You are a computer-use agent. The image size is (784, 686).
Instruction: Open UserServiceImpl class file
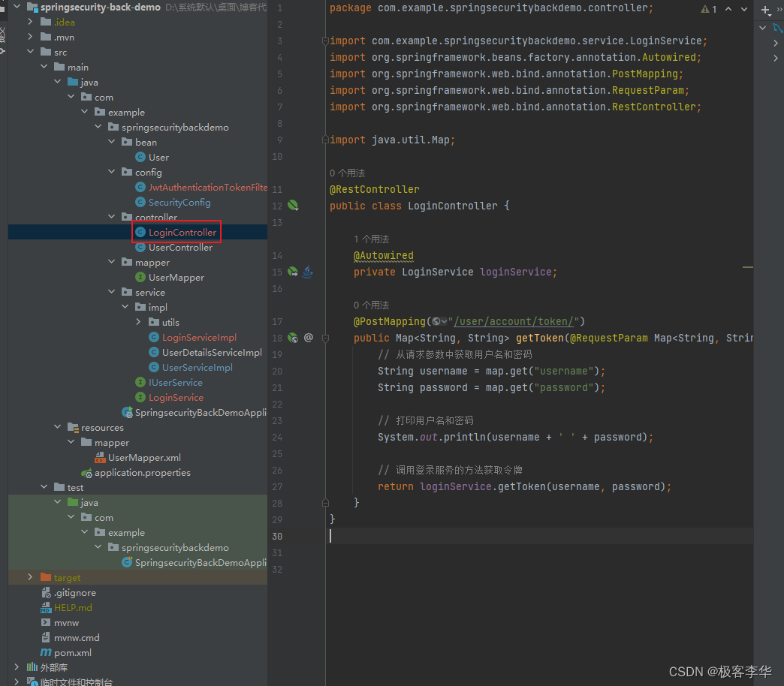click(191, 367)
